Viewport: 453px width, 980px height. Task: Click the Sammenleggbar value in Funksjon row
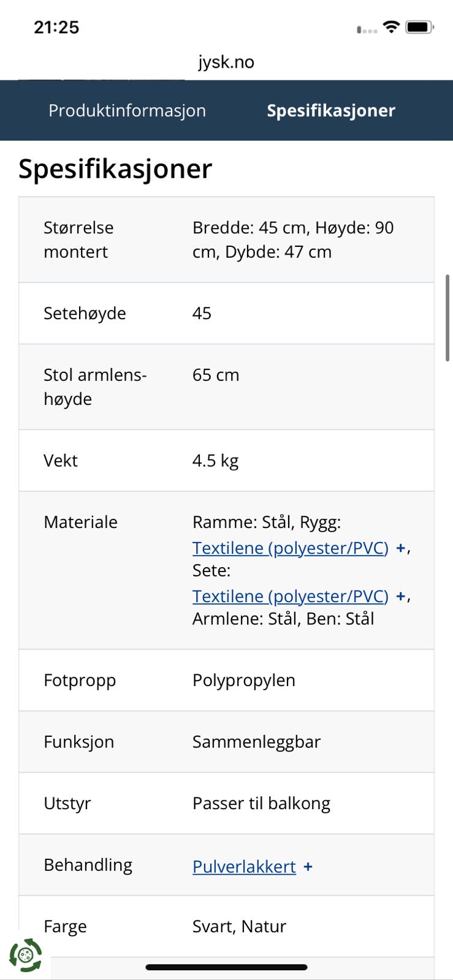click(256, 742)
